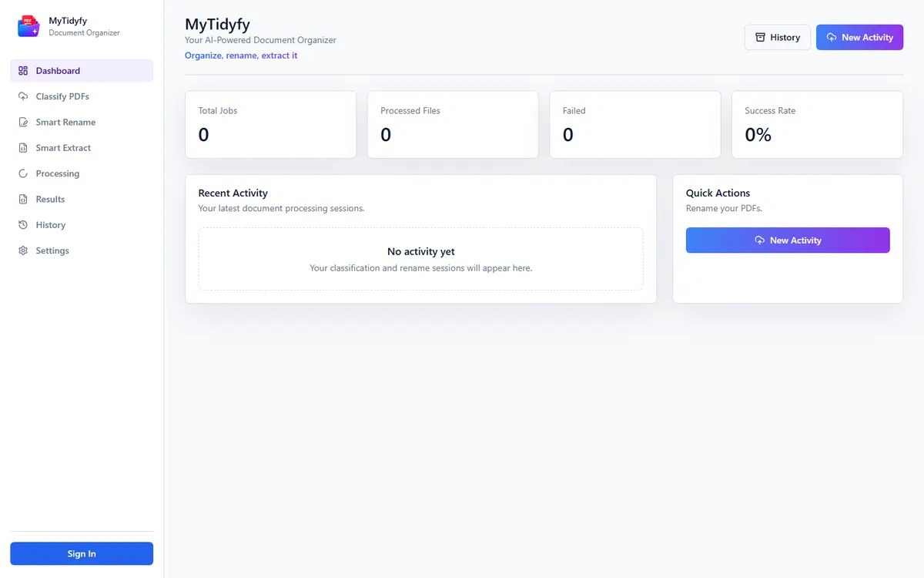Open the Dashboard page

[82, 71]
